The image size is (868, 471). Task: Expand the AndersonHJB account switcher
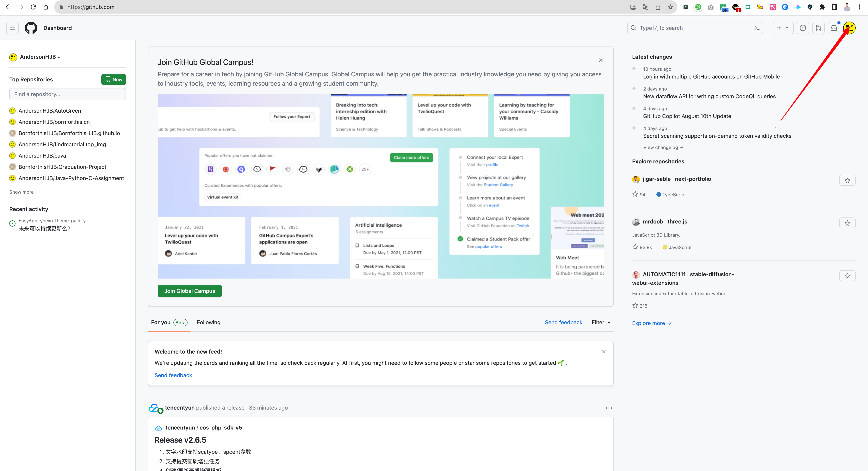pos(35,57)
